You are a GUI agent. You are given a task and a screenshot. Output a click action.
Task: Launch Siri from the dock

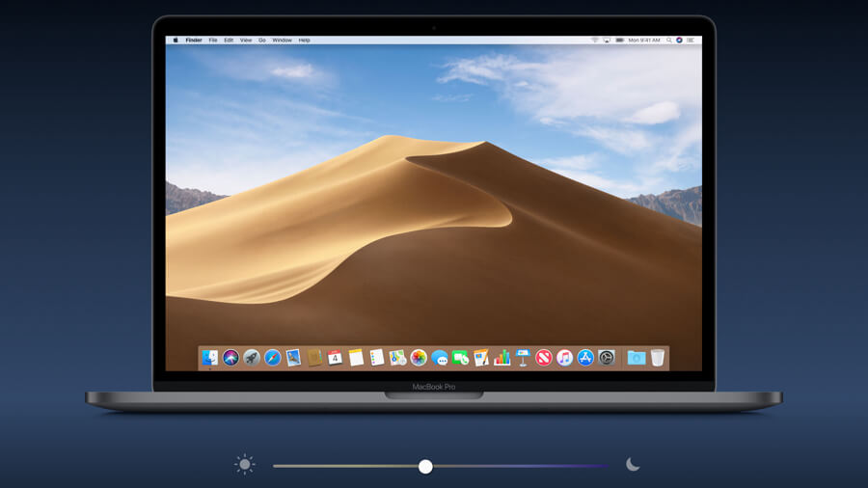click(231, 358)
